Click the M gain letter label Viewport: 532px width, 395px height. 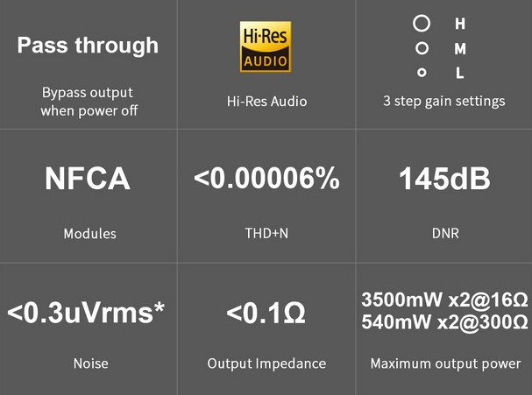coord(460,49)
